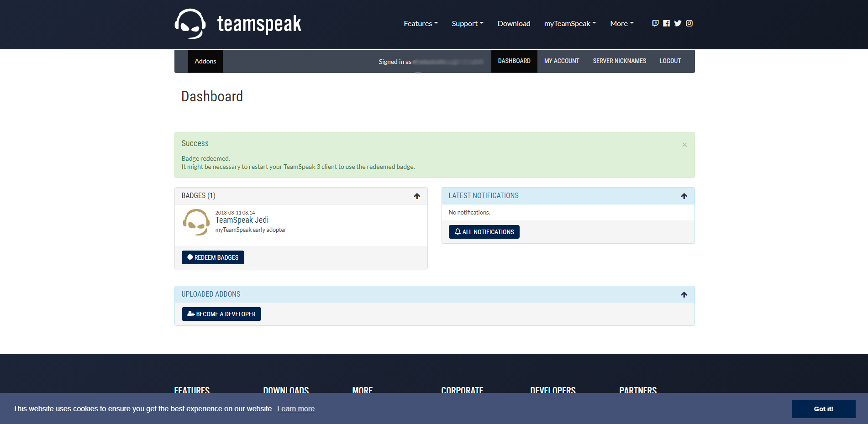
Task: Collapse the Badges panel arrow
Action: pos(416,196)
